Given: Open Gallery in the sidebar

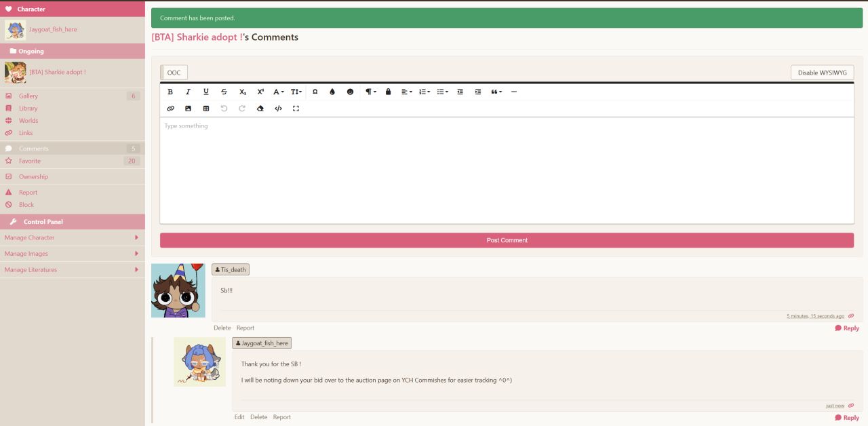Looking at the screenshot, I should (28, 96).
